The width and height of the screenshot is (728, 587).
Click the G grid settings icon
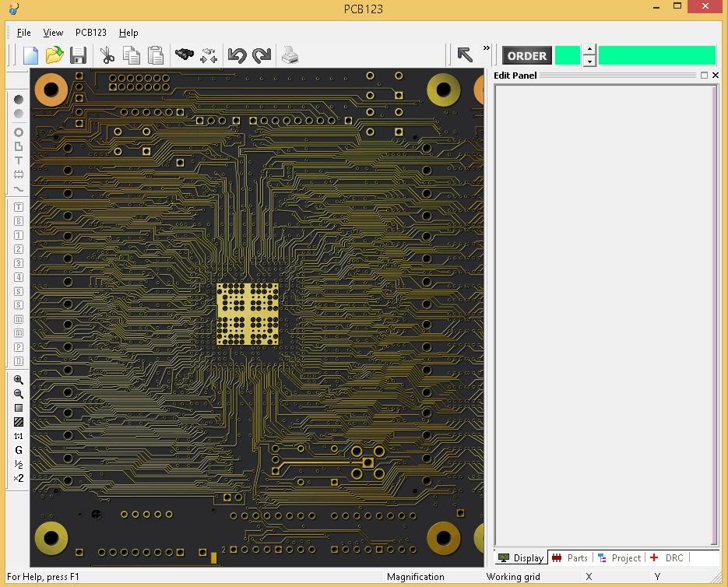(18, 450)
